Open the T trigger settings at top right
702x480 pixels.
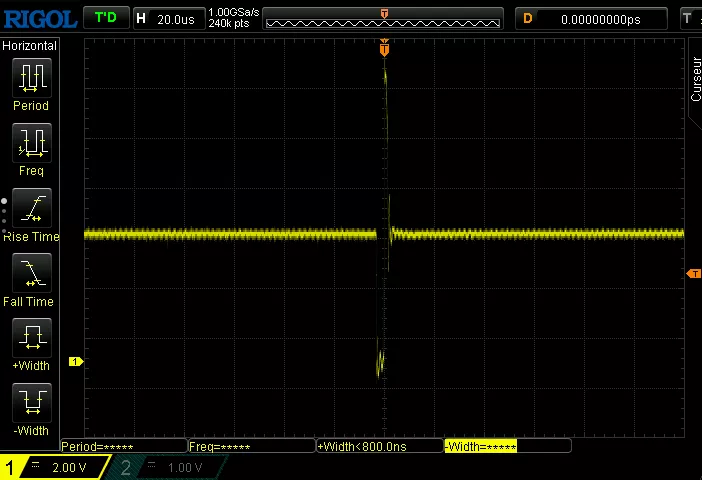point(688,18)
